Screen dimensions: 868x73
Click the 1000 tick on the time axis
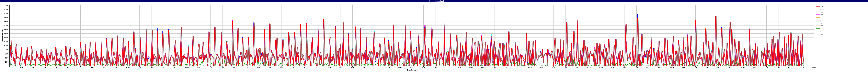point(128,68)
